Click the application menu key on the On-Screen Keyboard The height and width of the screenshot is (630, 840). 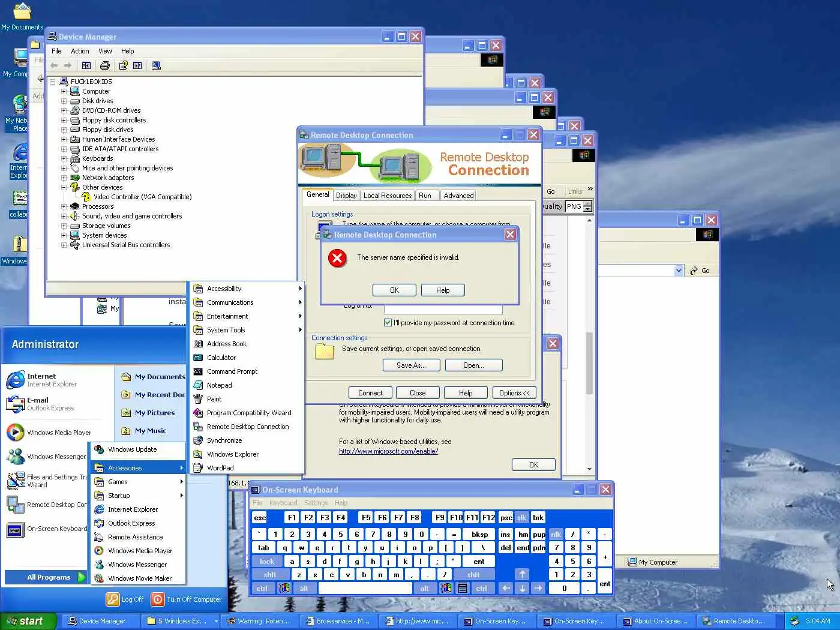pyautogui.click(x=463, y=589)
